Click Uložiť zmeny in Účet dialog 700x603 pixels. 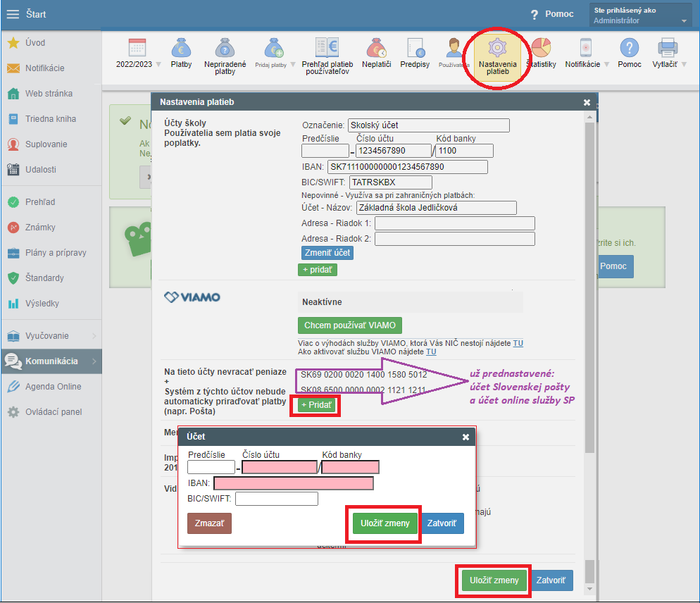coord(385,523)
